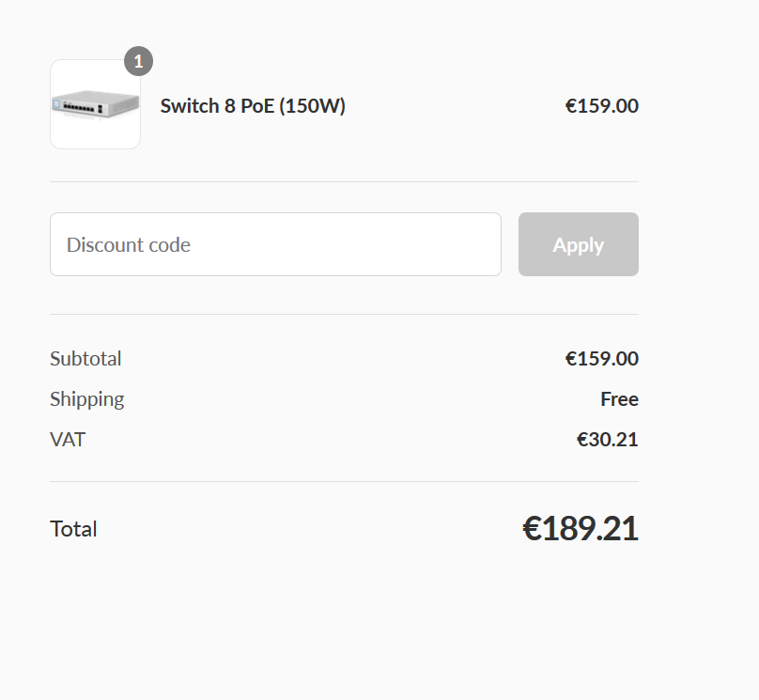Focus the Discount code input field
This screenshot has width=759, height=700.
pyautogui.click(x=275, y=244)
